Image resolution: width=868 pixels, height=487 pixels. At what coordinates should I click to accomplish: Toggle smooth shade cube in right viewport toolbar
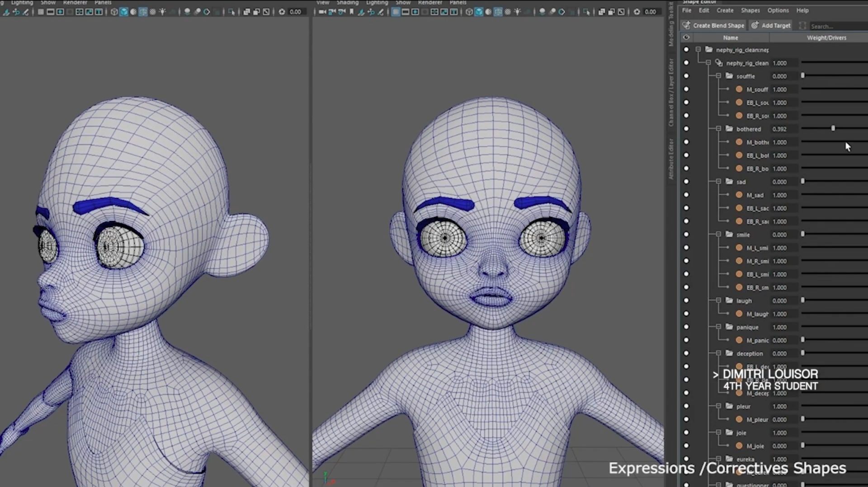[x=479, y=12]
